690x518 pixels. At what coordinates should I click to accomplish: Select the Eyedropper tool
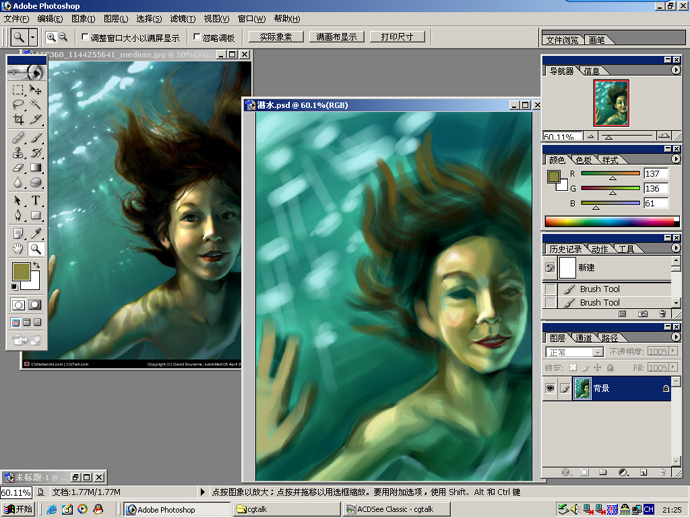pos(36,234)
